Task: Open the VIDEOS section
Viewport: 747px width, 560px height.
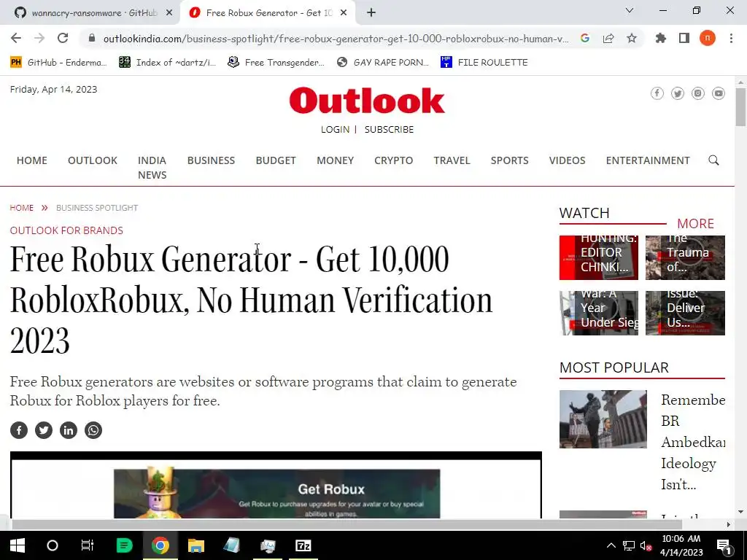Action: pyautogui.click(x=567, y=160)
